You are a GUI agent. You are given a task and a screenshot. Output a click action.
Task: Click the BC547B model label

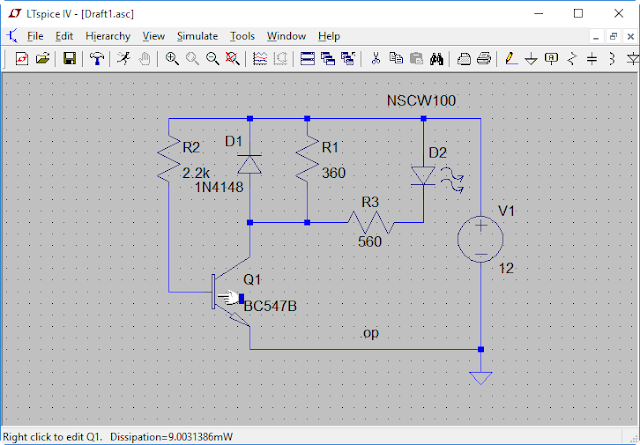pos(270,306)
